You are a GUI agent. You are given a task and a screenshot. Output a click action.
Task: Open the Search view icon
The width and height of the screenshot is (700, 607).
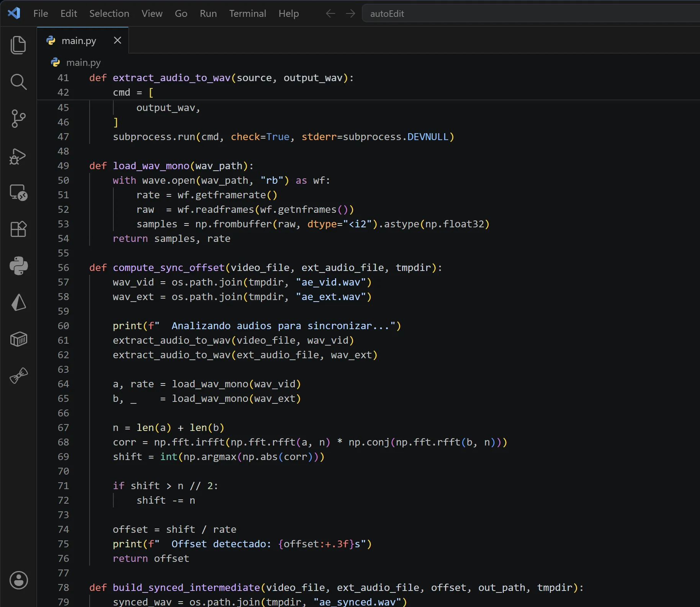[18, 82]
